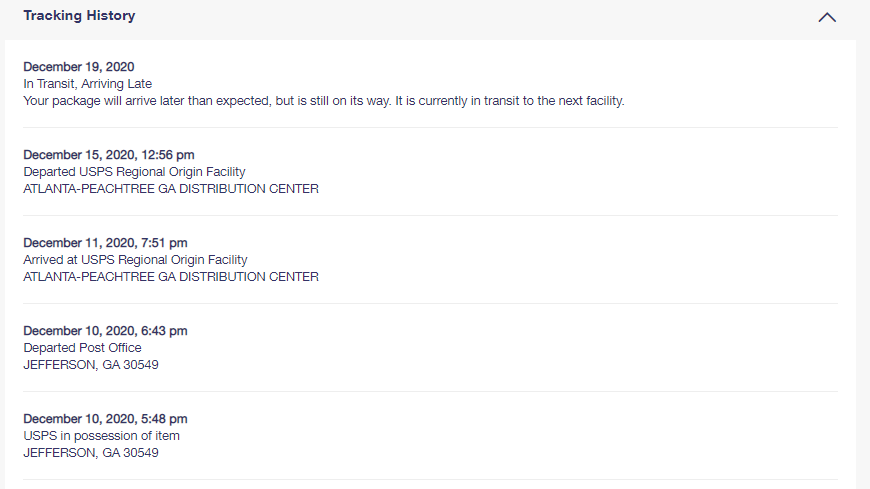The width and height of the screenshot is (870, 489).
Task: Click the package arriving later explanation text
Action: click(323, 101)
